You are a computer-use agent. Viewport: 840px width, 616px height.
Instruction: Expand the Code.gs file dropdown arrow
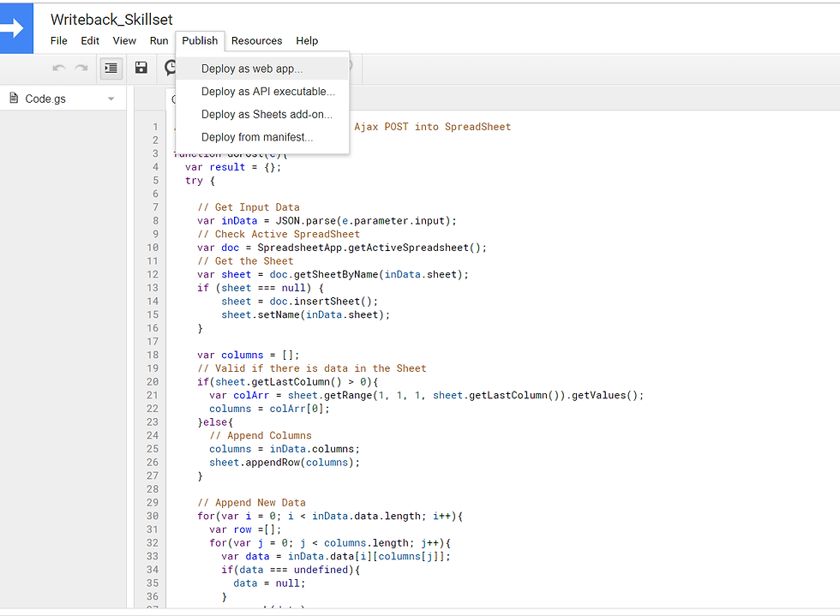point(111,99)
